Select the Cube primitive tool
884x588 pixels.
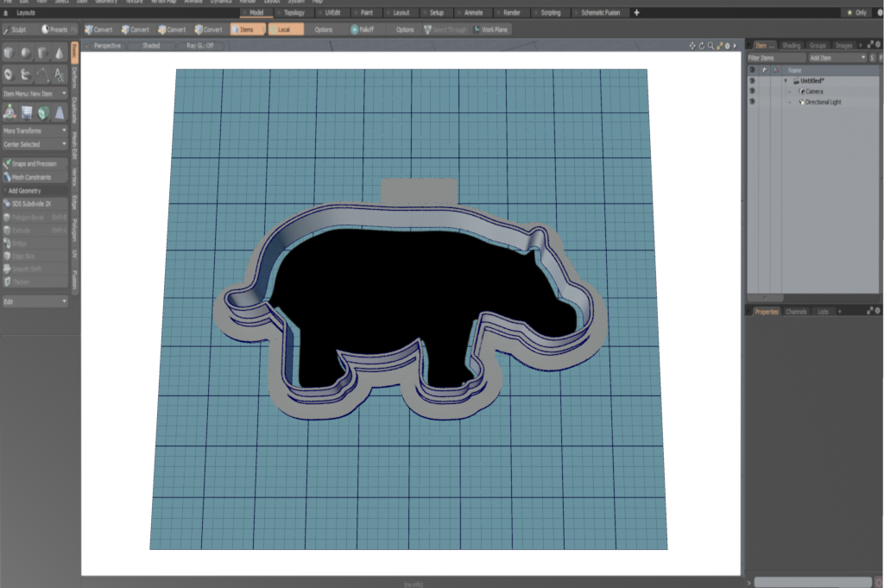(x=9, y=54)
